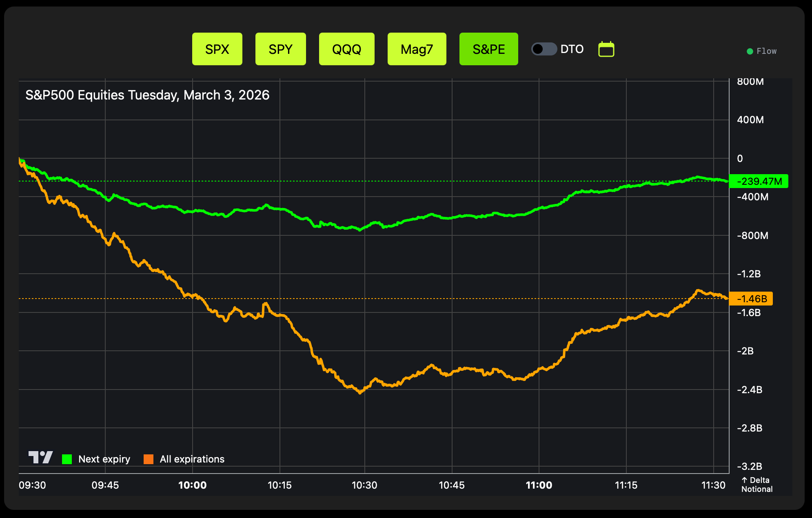Select the active S&PE tab
Viewport: 812px width, 518px height.
pos(488,49)
